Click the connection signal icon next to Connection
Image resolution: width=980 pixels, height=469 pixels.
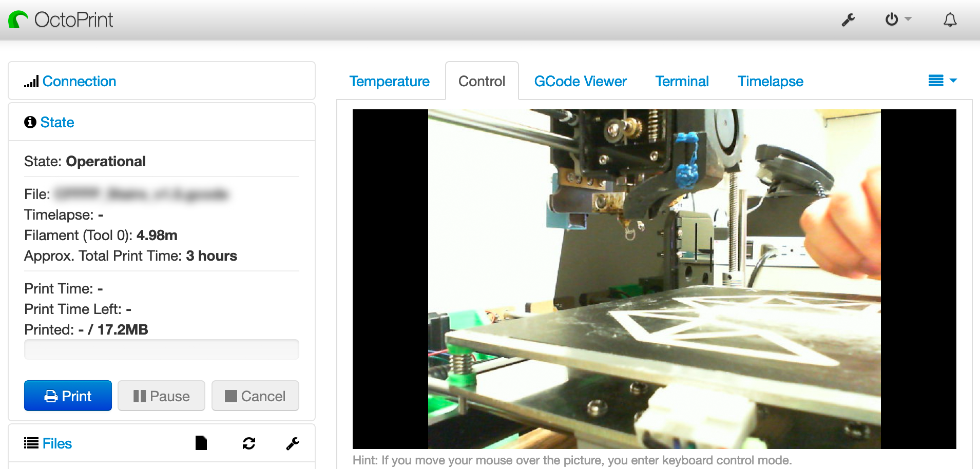[x=31, y=81]
